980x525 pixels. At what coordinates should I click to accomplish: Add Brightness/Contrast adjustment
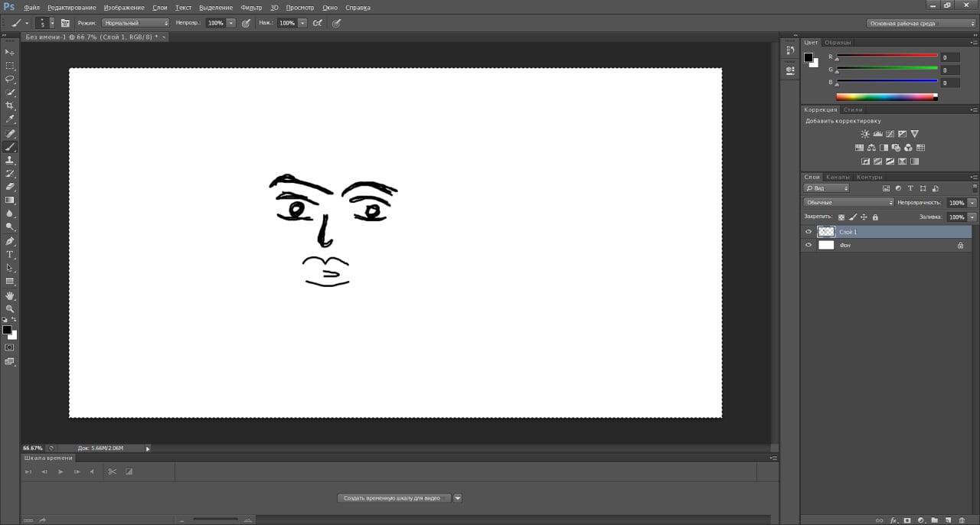(x=865, y=134)
